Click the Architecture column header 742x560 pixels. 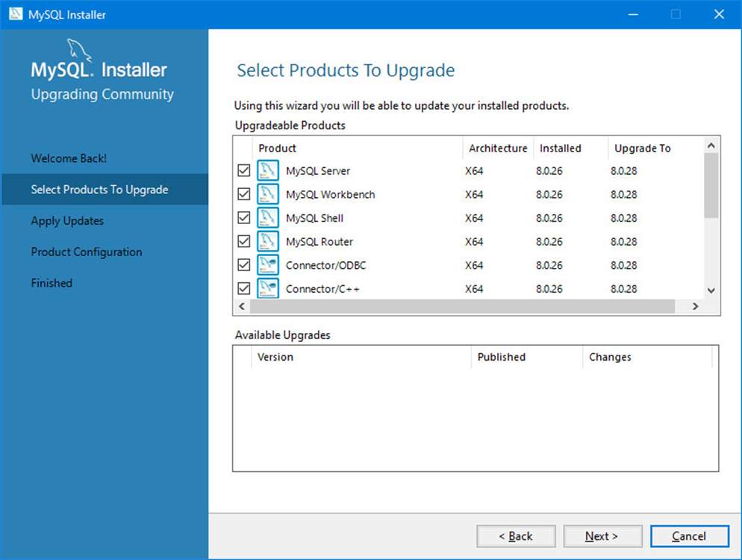tap(498, 148)
